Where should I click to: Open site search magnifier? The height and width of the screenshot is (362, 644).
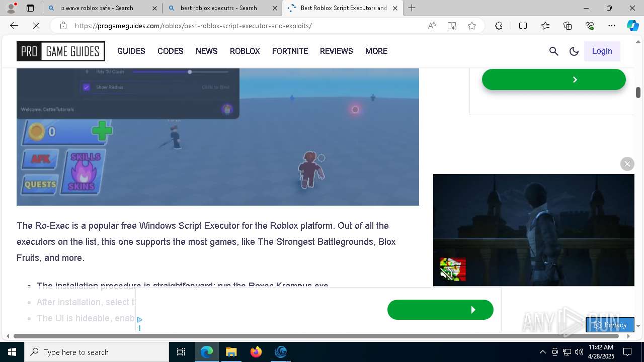coord(554,51)
